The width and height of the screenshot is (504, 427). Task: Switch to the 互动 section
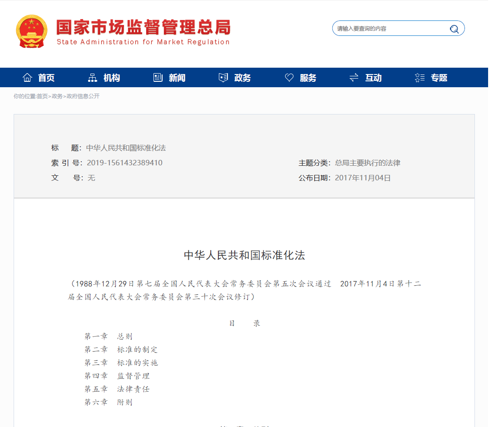pyautogui.click(x=374, y=77)
